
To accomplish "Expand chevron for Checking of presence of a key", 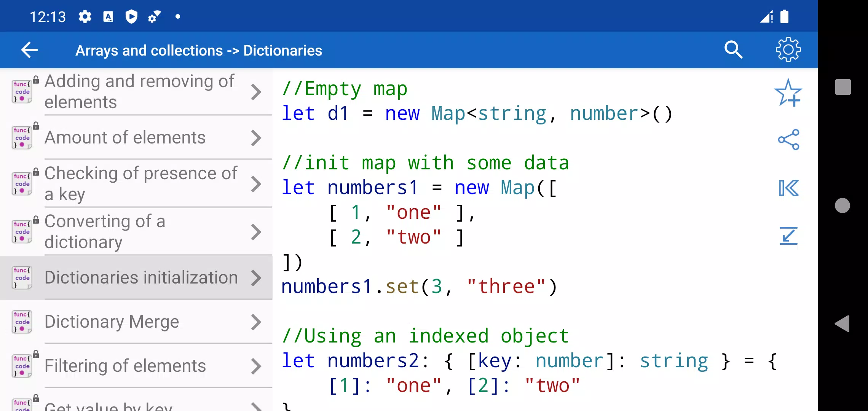I will coord(256,184).
